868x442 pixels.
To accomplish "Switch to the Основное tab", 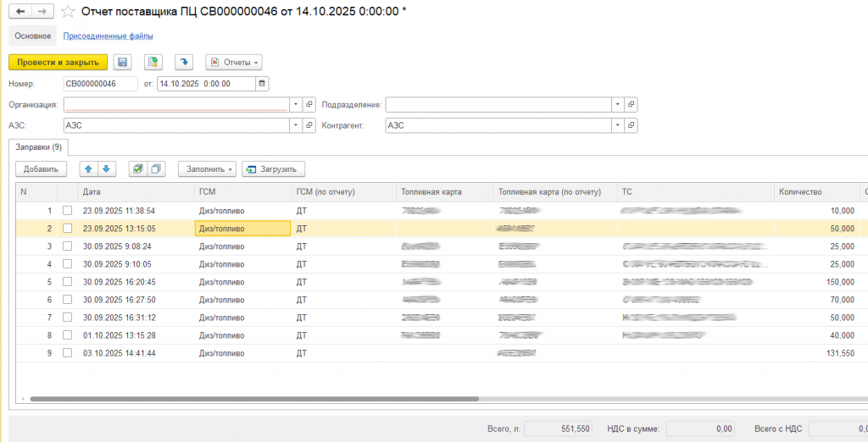I will [33, 36].
